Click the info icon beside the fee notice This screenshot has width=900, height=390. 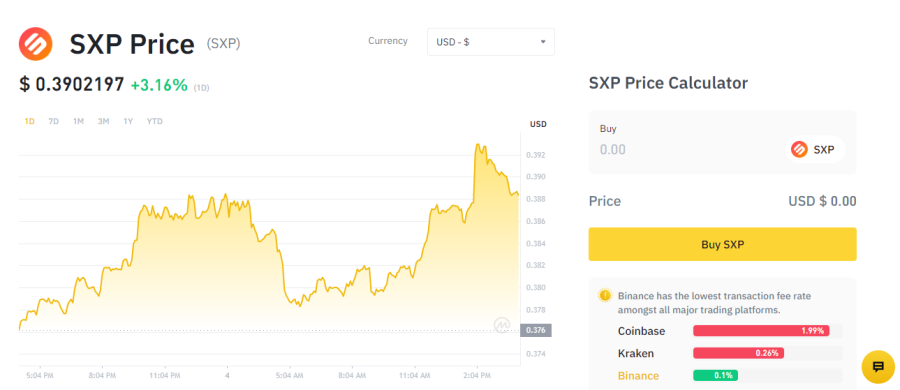click(x=604, y=295)
